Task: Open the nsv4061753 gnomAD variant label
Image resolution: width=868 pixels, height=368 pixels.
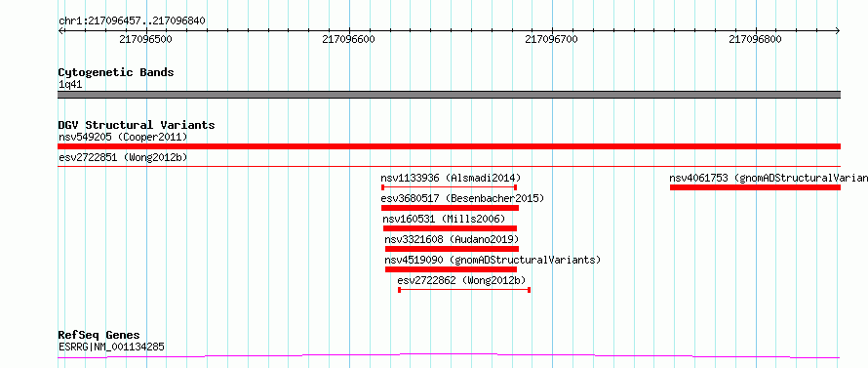Action: 769,178
